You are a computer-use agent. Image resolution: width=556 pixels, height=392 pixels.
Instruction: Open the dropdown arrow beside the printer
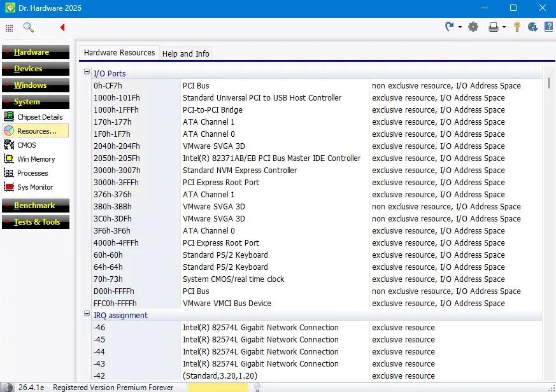(x=504, y=27)
